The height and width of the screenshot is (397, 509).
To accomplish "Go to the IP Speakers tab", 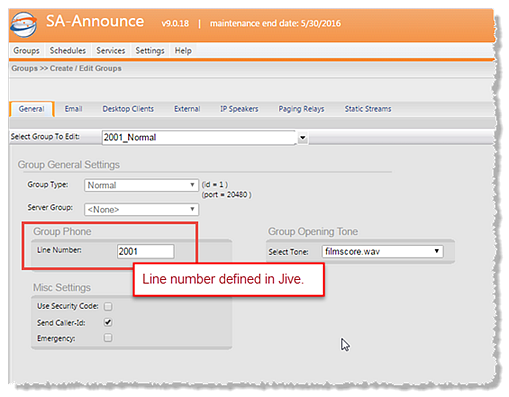I will [x=239, y=109].
